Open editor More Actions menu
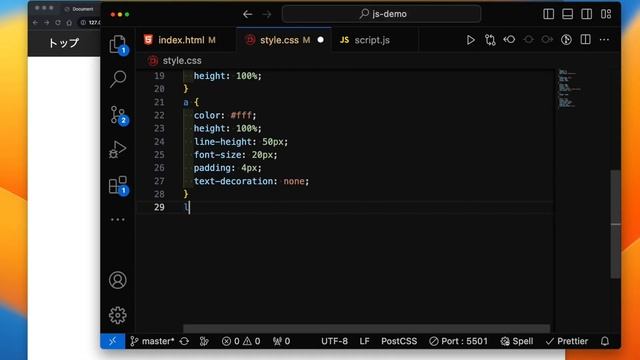Screen dimensions: 640x360 pos(604,40)
